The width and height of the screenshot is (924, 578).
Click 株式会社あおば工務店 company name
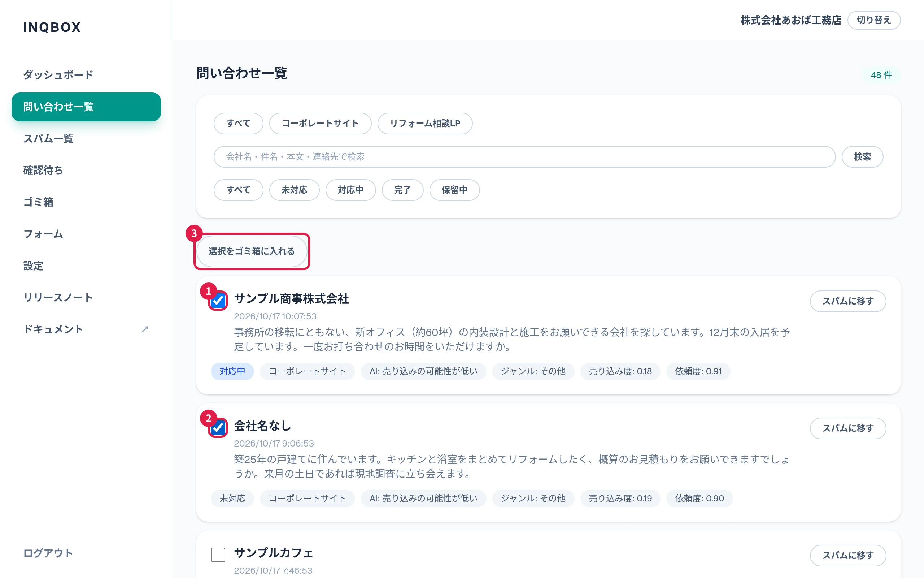[791, 20]
